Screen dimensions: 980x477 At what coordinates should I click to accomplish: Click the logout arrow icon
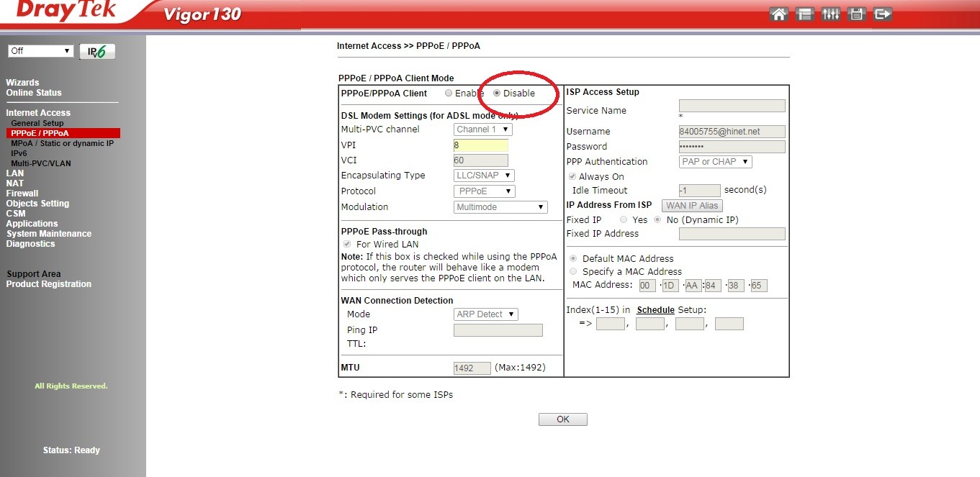pos(882,14)
